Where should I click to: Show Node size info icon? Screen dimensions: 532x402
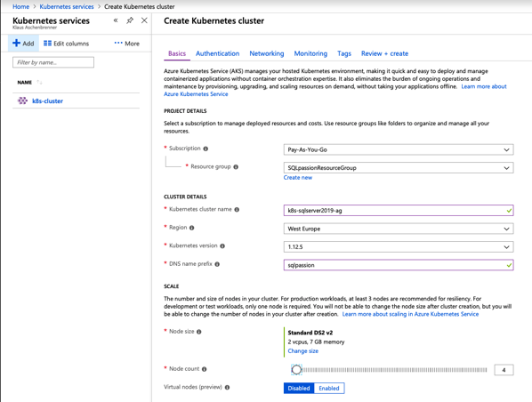click(198, 332)
